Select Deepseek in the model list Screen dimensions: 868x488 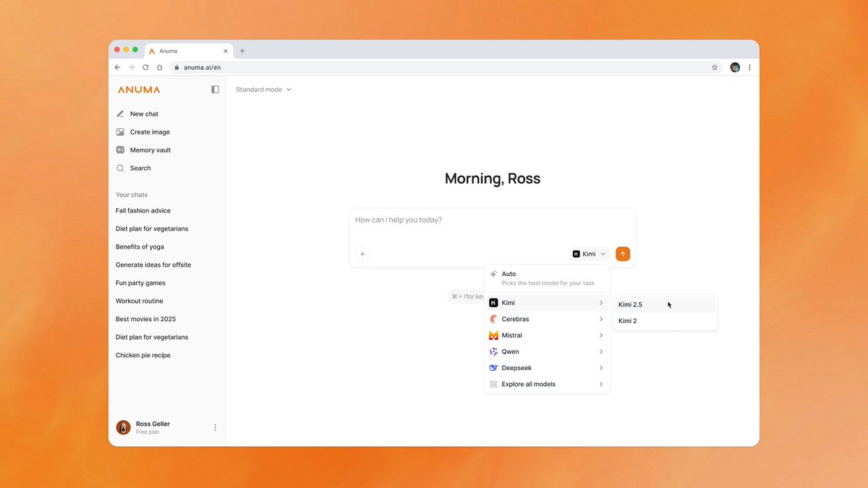point(547,368)
